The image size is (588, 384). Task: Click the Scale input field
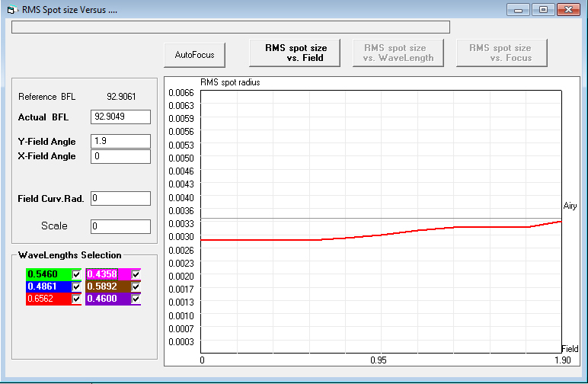121,226
